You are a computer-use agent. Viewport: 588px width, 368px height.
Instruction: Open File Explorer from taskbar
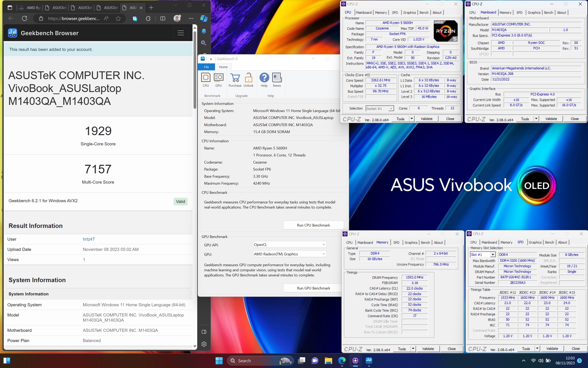[328, 361]
